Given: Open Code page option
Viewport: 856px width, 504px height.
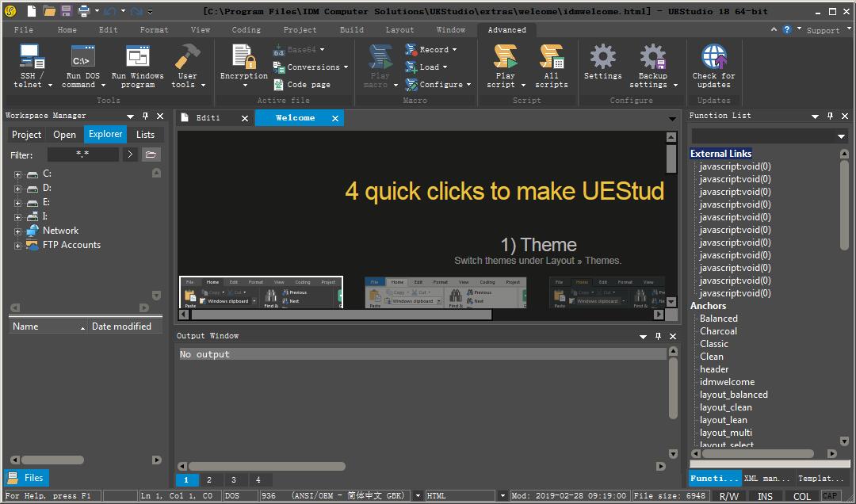Looking at the screenshot, I should click(x=302, y=85).
